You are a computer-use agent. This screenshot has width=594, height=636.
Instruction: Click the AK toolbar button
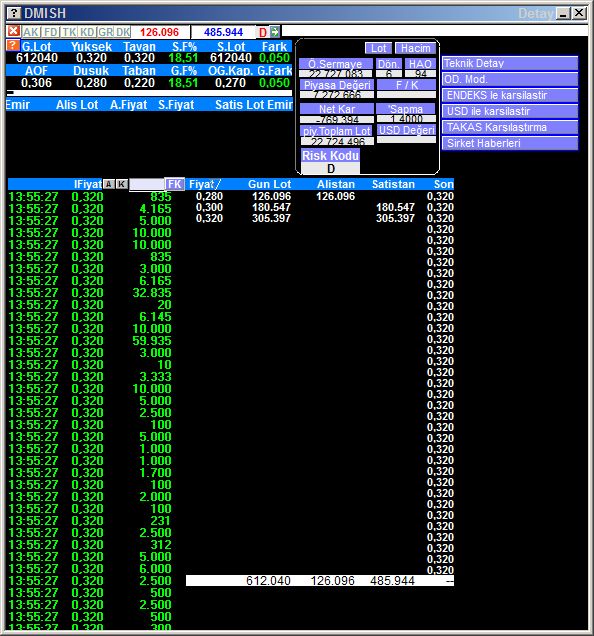pos(30,32)
